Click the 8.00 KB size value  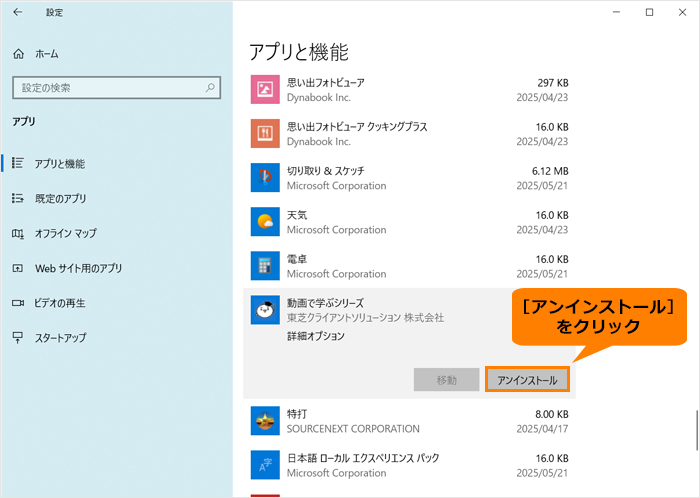pyautogui.click(x=552, y=415)
